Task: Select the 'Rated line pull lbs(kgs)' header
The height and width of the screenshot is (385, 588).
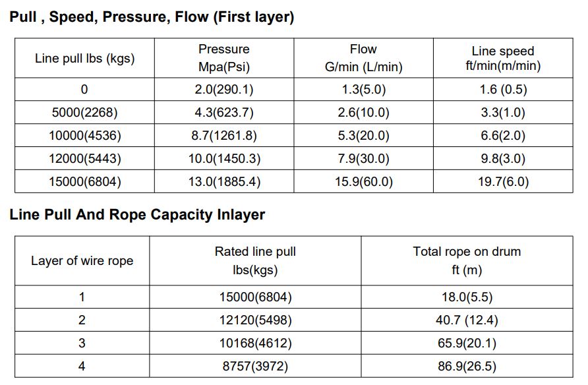Action: point(255,260)
